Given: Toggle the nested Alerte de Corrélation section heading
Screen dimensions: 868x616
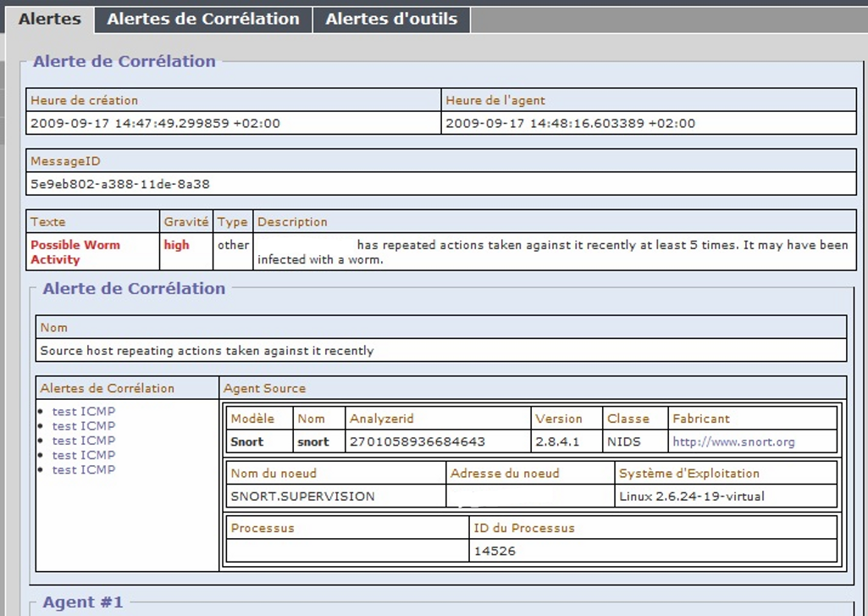Looking at the screenshot, I should pos(134,288).
